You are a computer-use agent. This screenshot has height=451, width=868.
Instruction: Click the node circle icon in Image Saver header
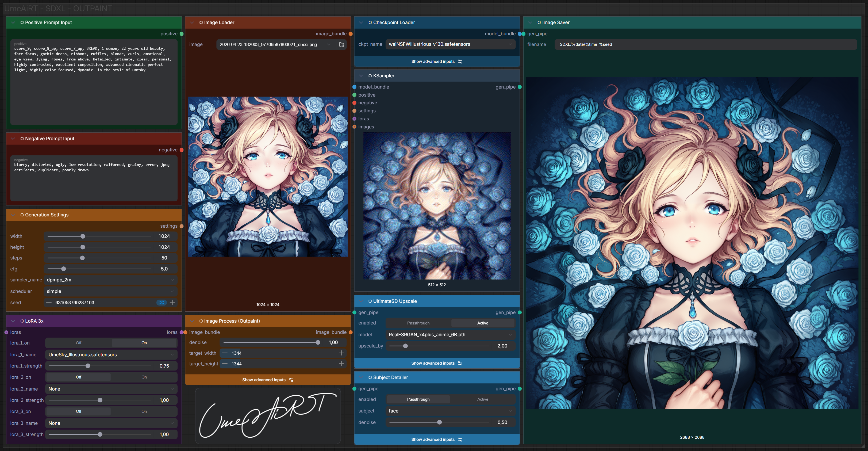click(539, 22)
